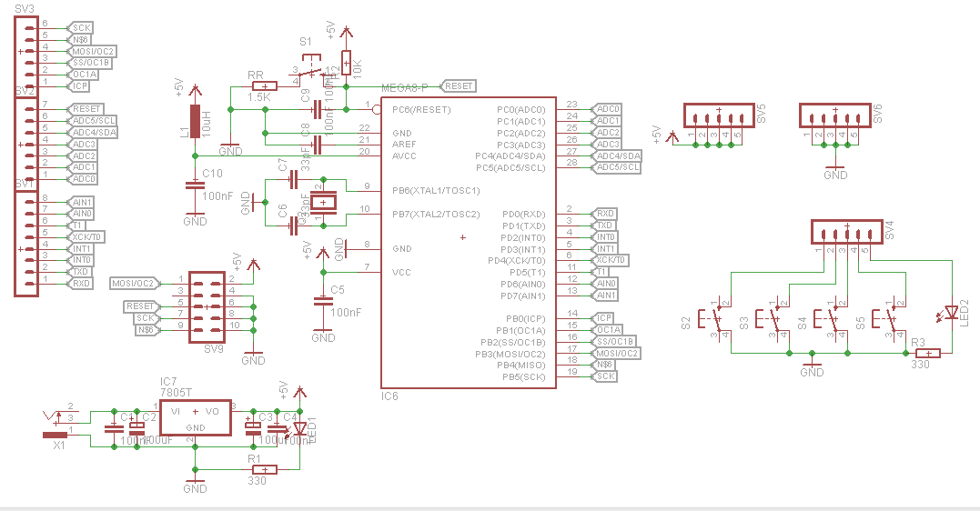Select the PD7(AIN1) pin label

coord(523,296)
